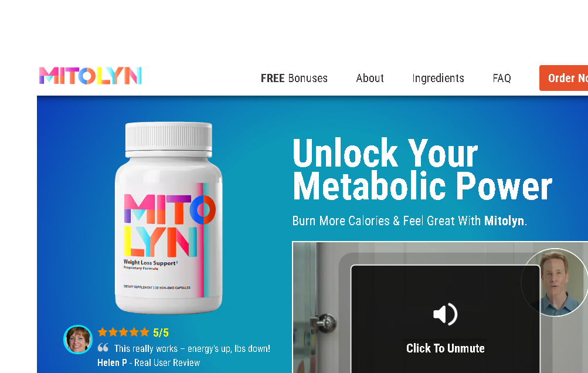Click the Mitolyn bottle product image

pyautogui.click(x=168, y=218)
